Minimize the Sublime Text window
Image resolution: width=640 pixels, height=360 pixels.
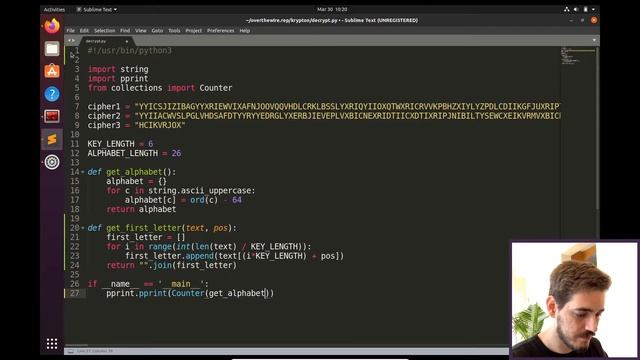571,20
